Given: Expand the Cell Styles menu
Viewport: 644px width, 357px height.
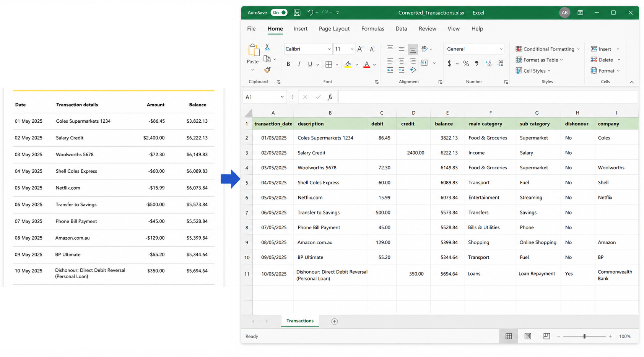Looking at the screenshot, I should tap(533, 71).
